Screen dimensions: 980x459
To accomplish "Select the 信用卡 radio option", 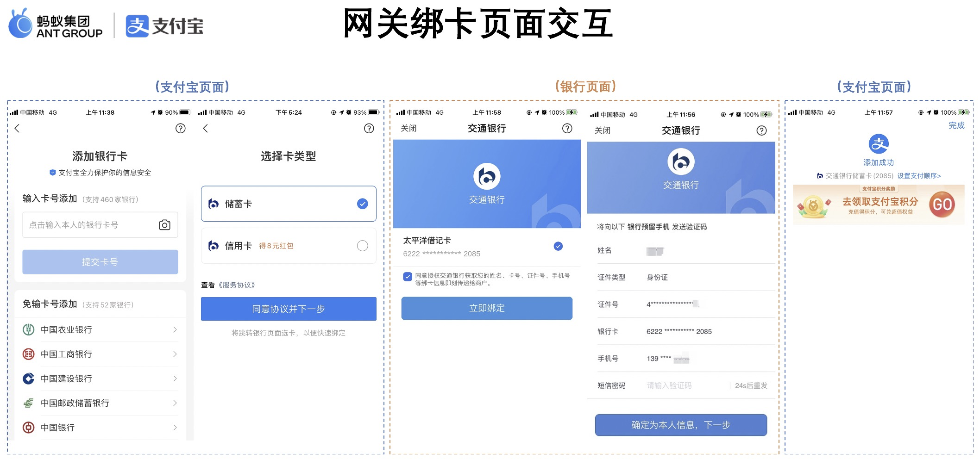I will tap(362, 246).
